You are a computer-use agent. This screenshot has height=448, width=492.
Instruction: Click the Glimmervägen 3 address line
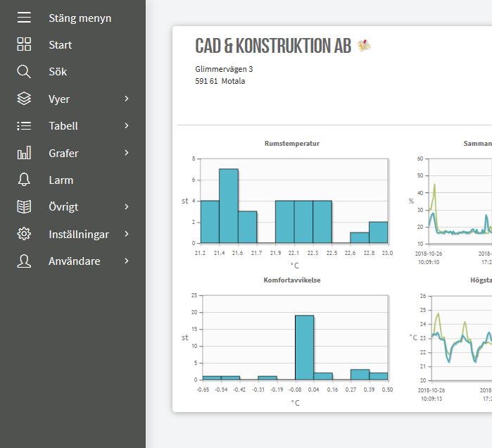(224, 69)
